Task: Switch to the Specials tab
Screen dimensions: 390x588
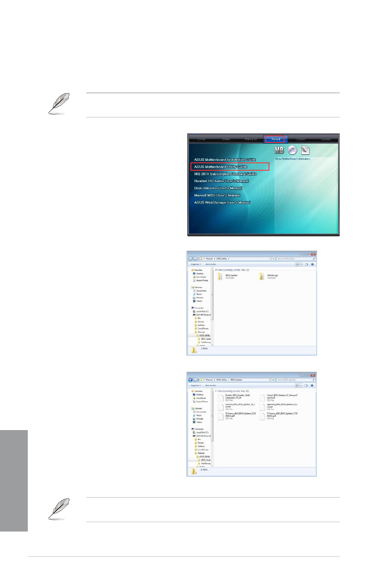Action: 325,139
